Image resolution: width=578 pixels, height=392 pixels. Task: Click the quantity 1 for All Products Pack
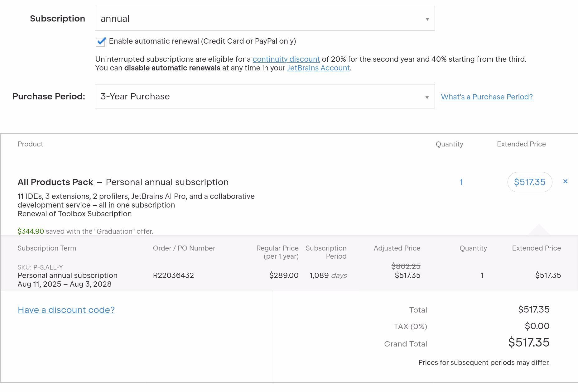coord(461,182)
